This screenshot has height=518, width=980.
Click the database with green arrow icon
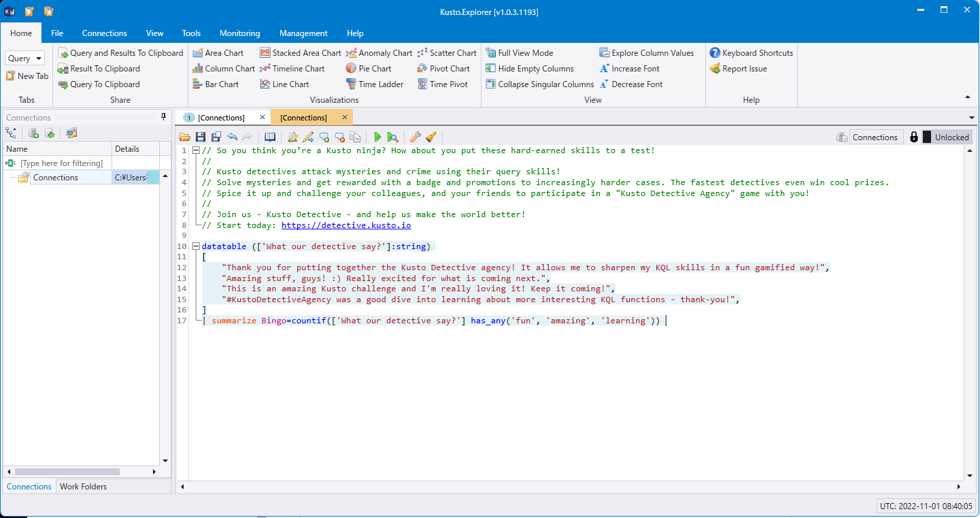pyautogui.click(x=49, y=133)
